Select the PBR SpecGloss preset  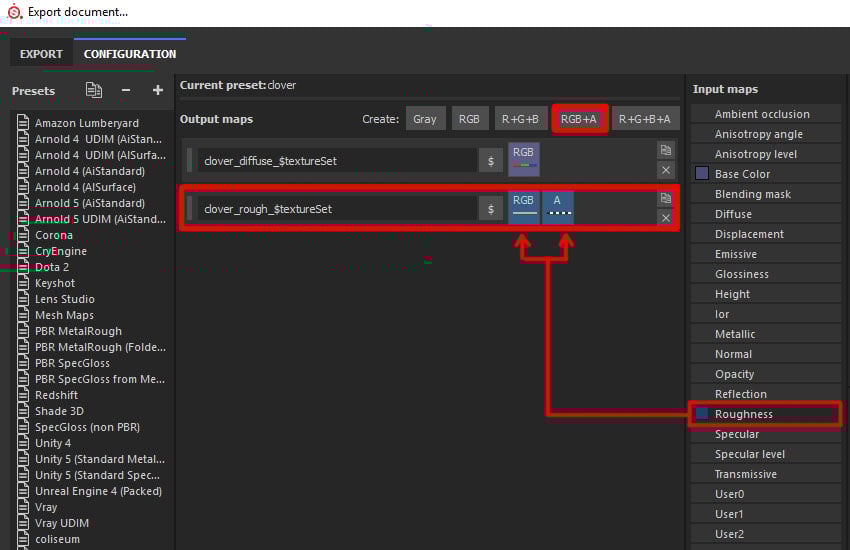point(72,363)
